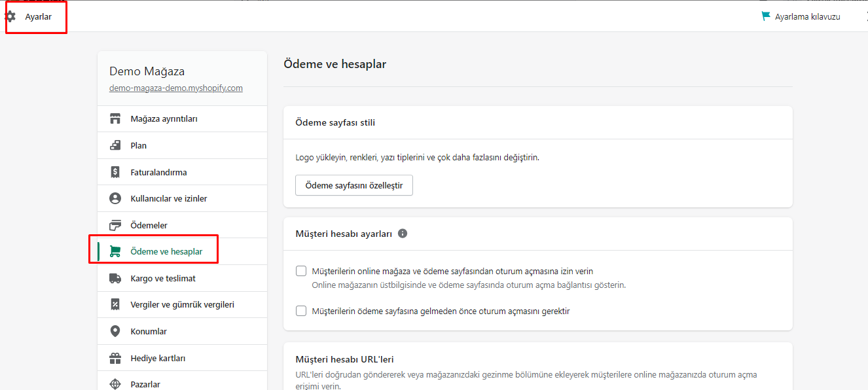Select Kullanıcılar ve izinler menu item
This screenshot has height=390, width=868.
[x=182, y=198]
